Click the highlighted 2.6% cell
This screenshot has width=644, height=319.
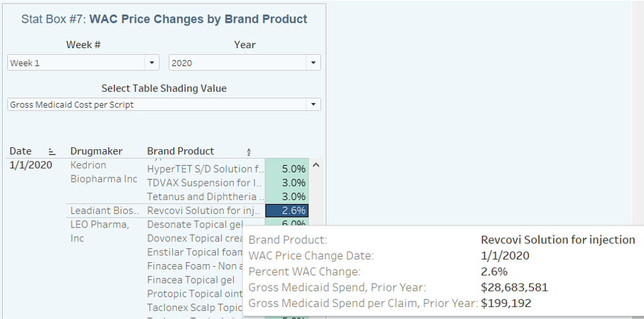coord(287,211)
